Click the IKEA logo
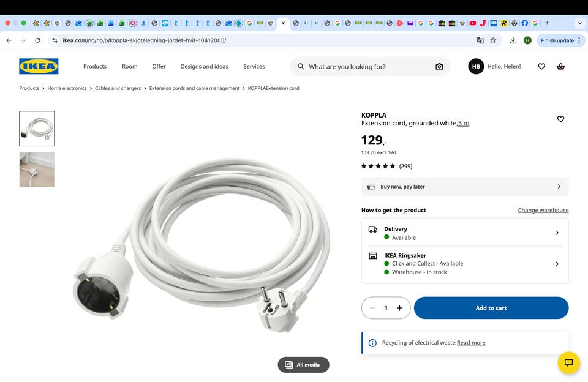588x382 pixels. 39,66
